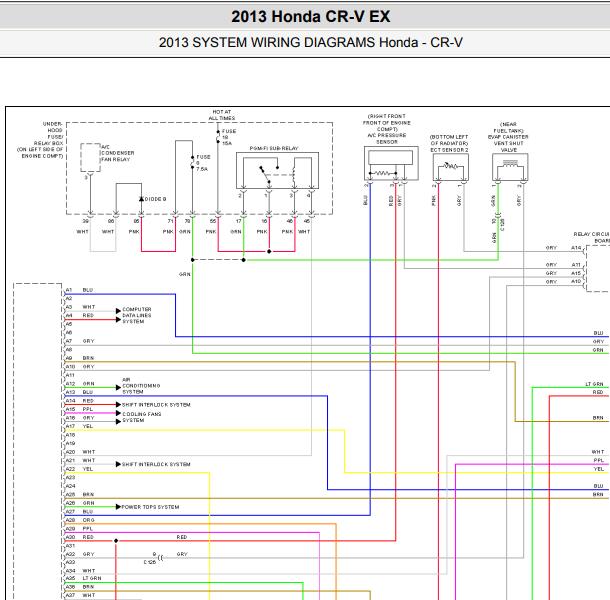Click the 'PGM-FI SUB RELAY' label
610x600 pixels.
click(274, 148)
